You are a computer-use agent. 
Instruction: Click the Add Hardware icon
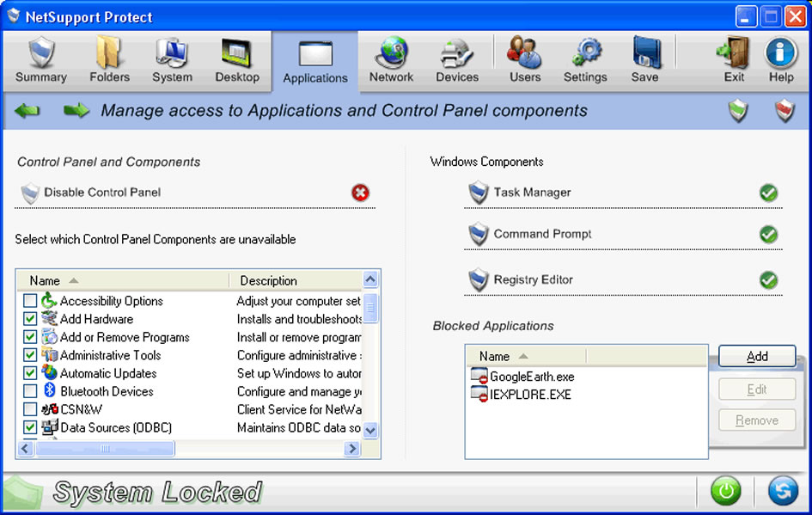[x=49, y=318]
